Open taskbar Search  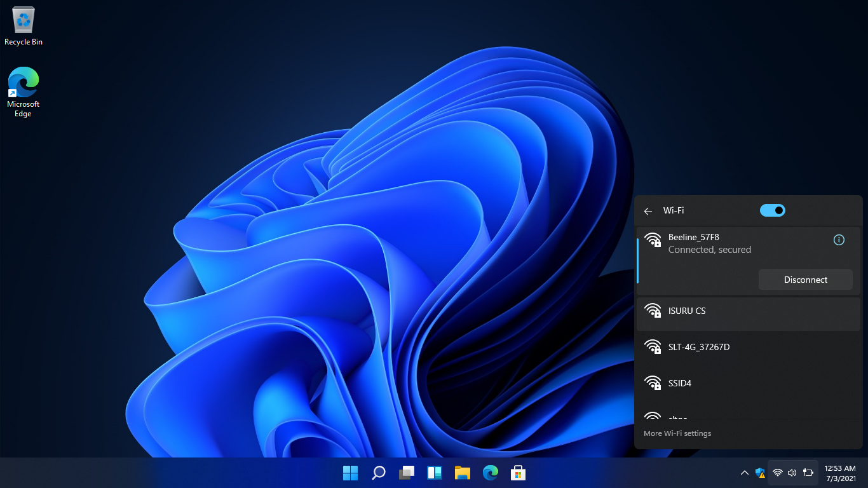(379, 473)
